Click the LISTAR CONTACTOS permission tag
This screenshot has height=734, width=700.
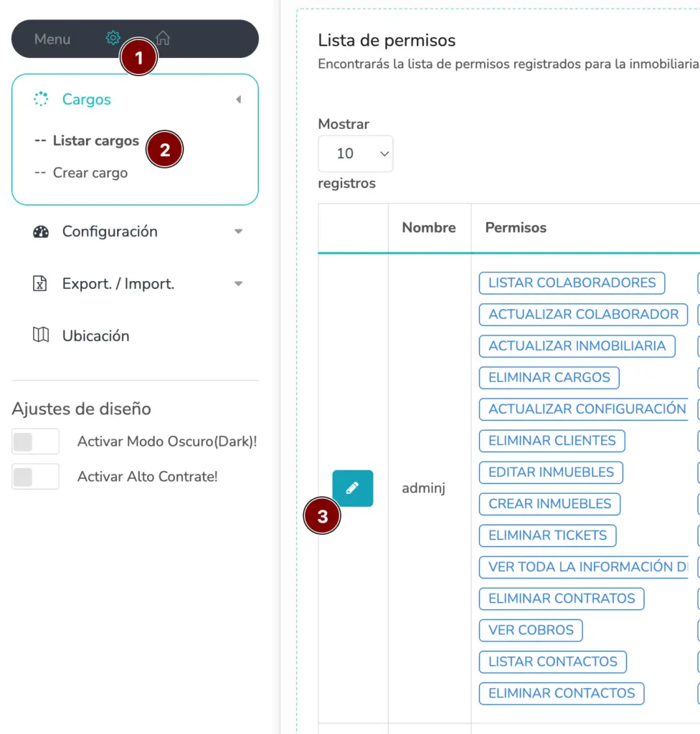tap(553, 662)
